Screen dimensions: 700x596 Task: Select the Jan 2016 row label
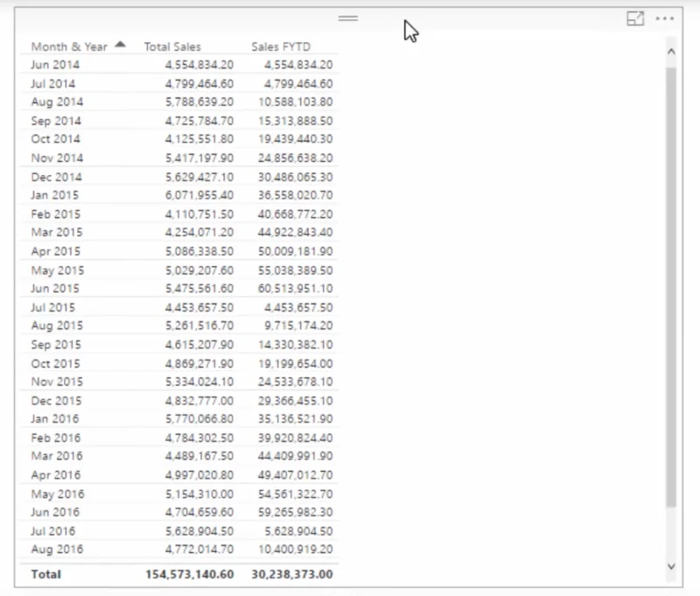(54, 418)
